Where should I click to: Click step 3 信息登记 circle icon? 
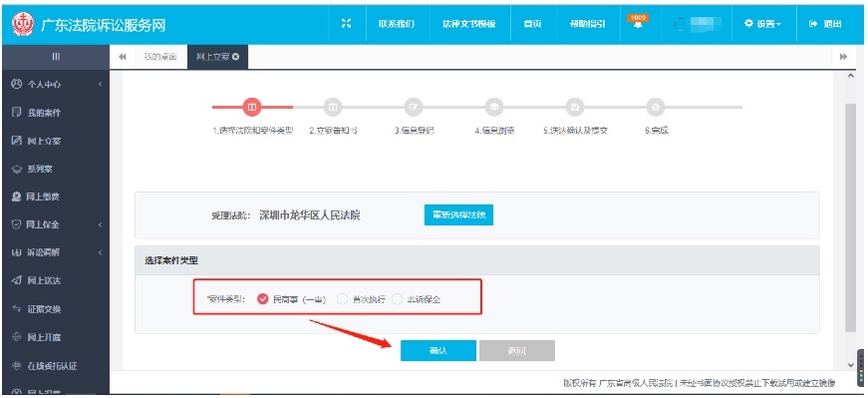pos(414,107)
